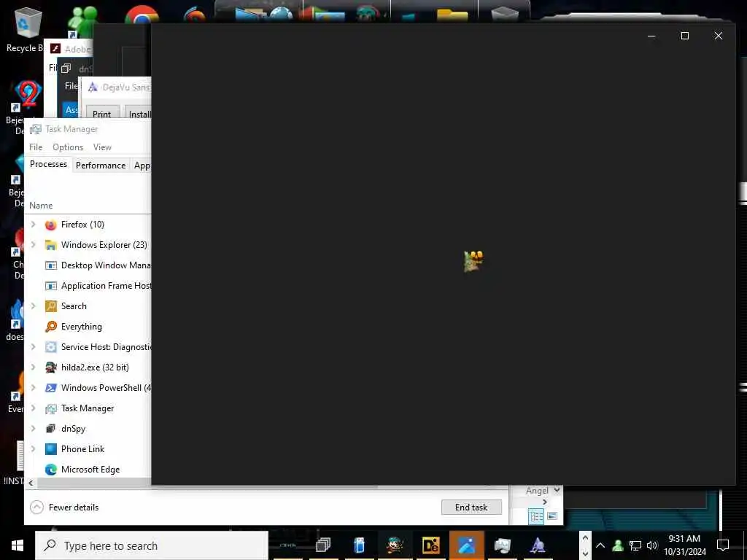Click the small image in the Photos window
Screen dimensions: 747x560
tap(473, 262)
